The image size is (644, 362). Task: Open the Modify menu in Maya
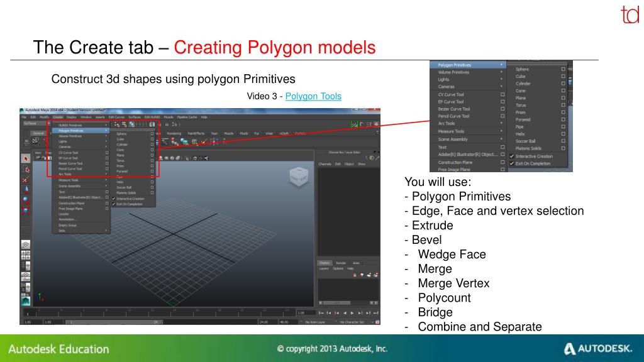pos(45,118)
